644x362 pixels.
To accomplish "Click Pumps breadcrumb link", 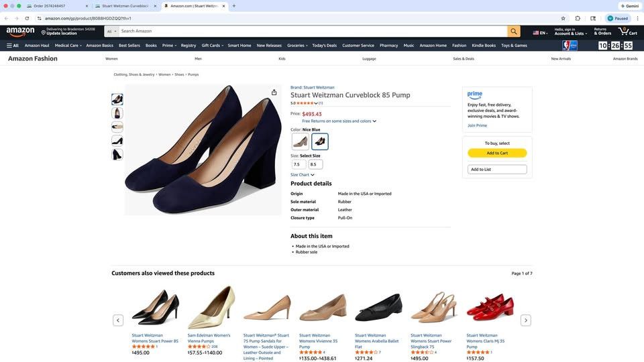I will 193,74.
